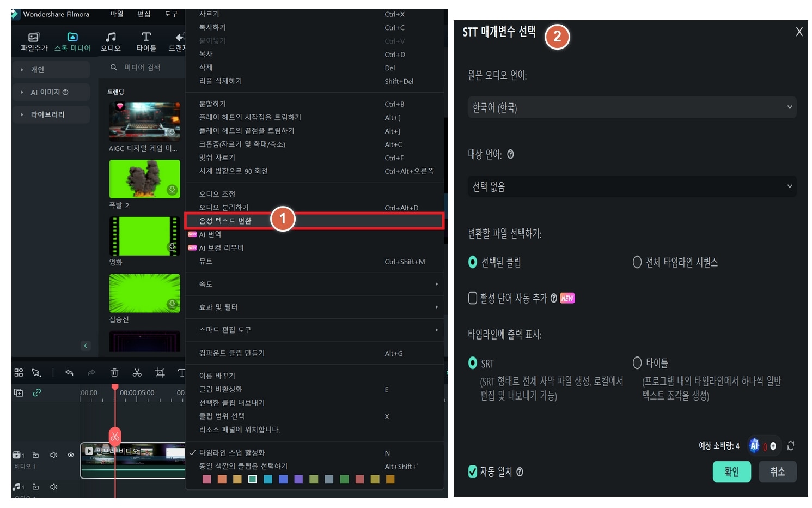Viewport: 812px width, 508px height.
Task: Toggle the green auto-ripple link icon
Action: [x=37, y=392]
